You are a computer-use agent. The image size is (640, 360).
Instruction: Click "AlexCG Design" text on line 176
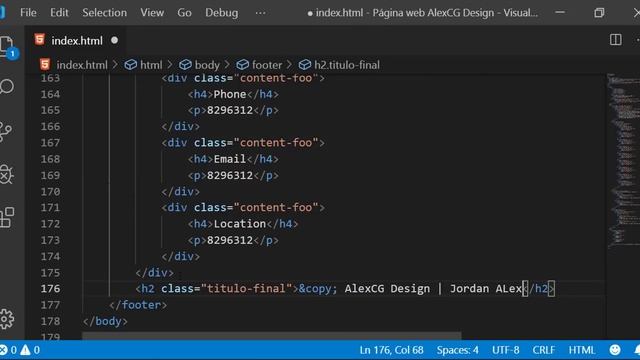(387, 289)
